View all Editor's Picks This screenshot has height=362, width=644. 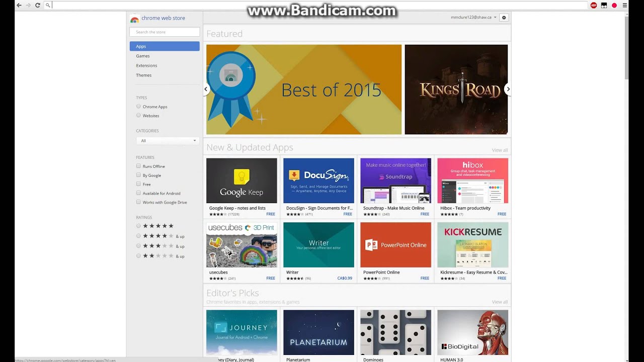click(x=500, y=302)
